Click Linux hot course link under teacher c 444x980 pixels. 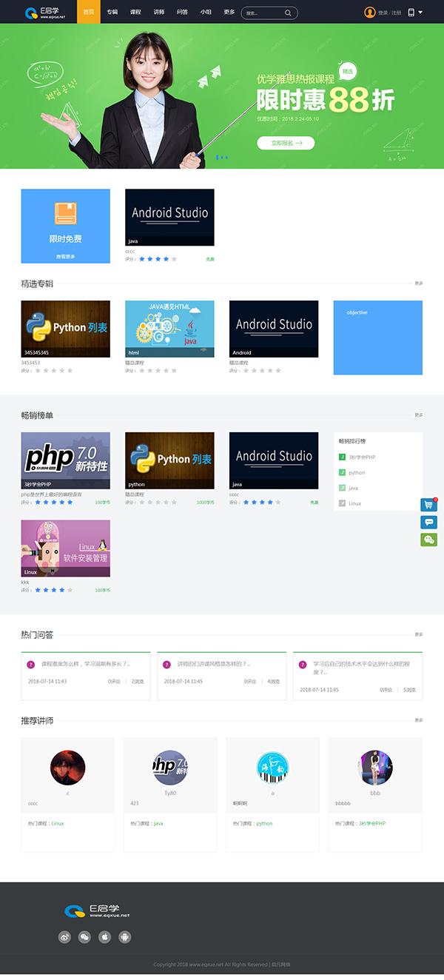tap(58, 823)
